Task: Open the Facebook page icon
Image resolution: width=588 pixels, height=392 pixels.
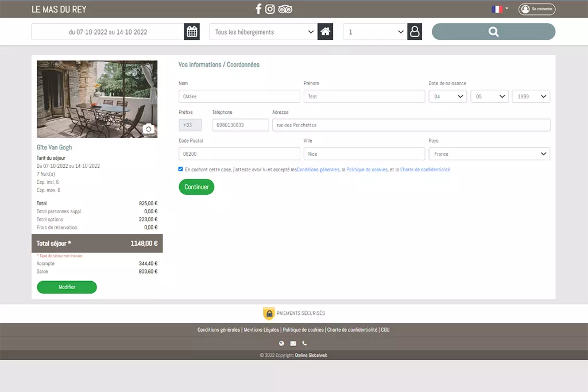Action: [258, 9]
